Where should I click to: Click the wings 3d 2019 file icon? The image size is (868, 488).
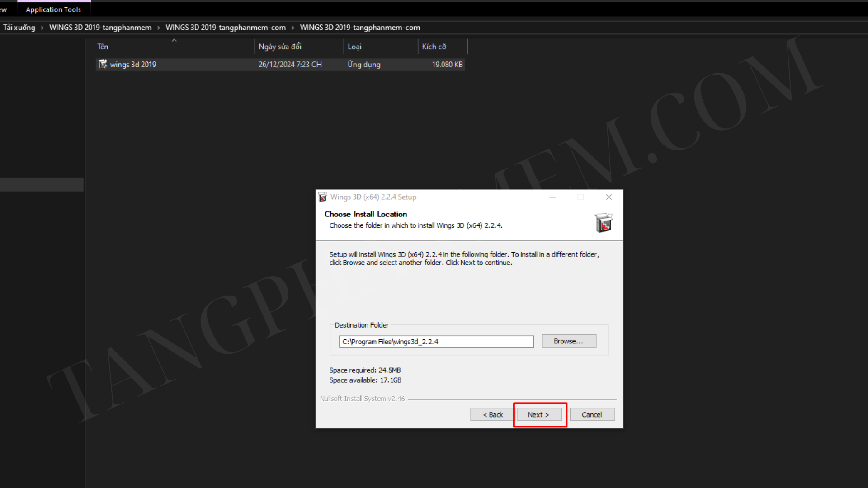pyautogui.click(x=103, y=64)
